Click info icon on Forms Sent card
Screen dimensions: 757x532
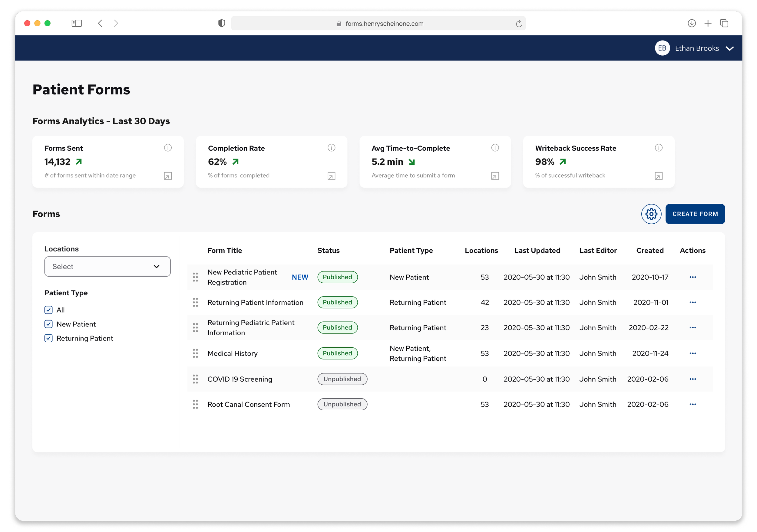pos(168,148)
